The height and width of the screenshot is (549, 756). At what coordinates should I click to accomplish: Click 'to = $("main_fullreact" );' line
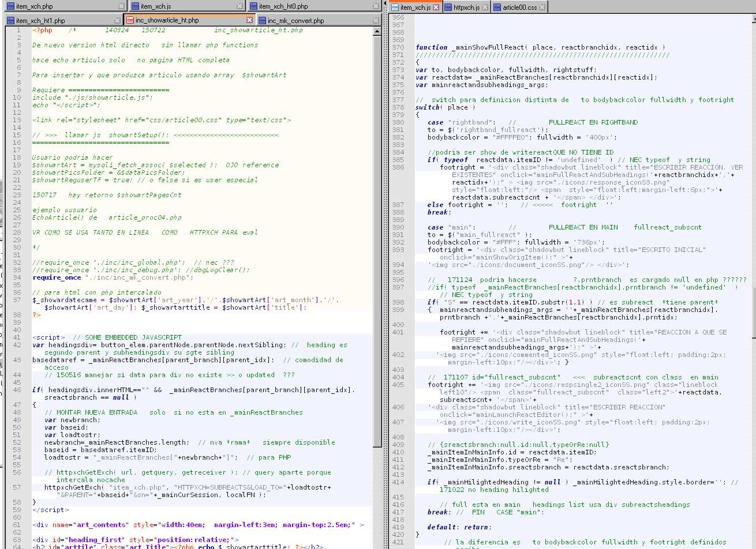pyautogui.click(x=480, y=235)
